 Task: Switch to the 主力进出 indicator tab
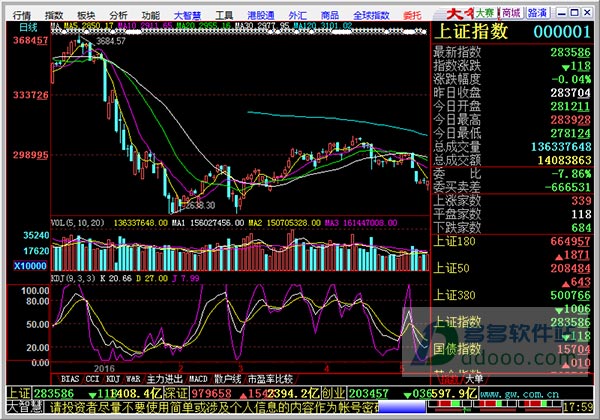165,379
